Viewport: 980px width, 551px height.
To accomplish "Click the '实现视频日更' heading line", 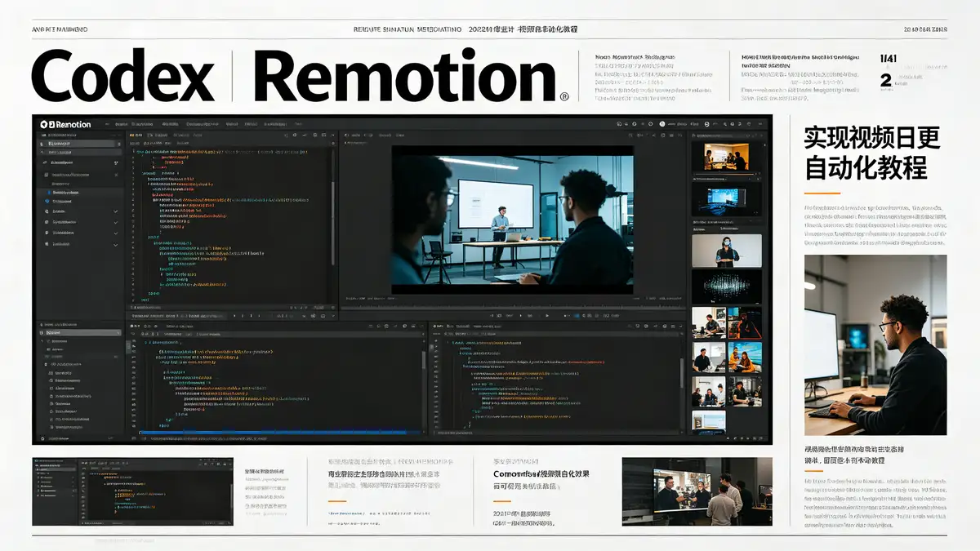I will pyautogui.click(x=873, y=137).
